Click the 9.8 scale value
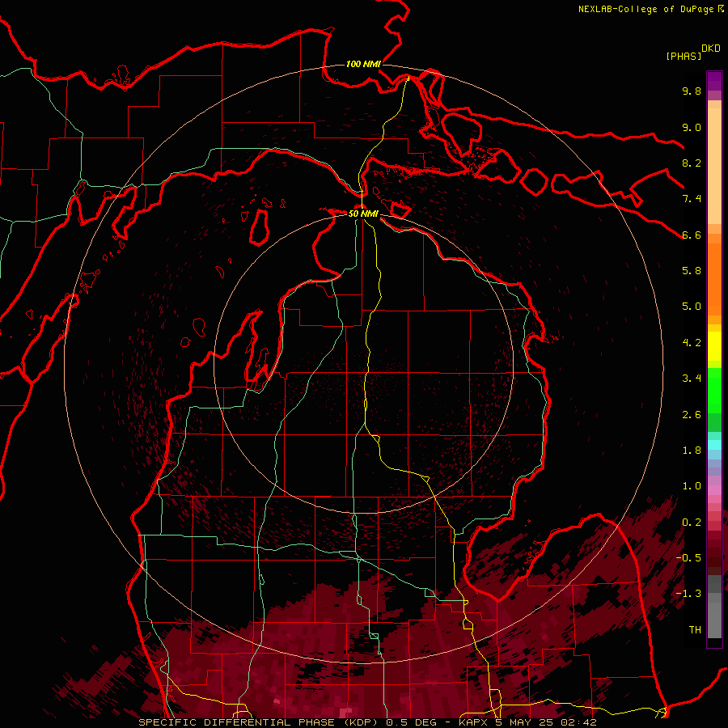The image size is (728, 728). pyautogui.click(x=692, y=91)
